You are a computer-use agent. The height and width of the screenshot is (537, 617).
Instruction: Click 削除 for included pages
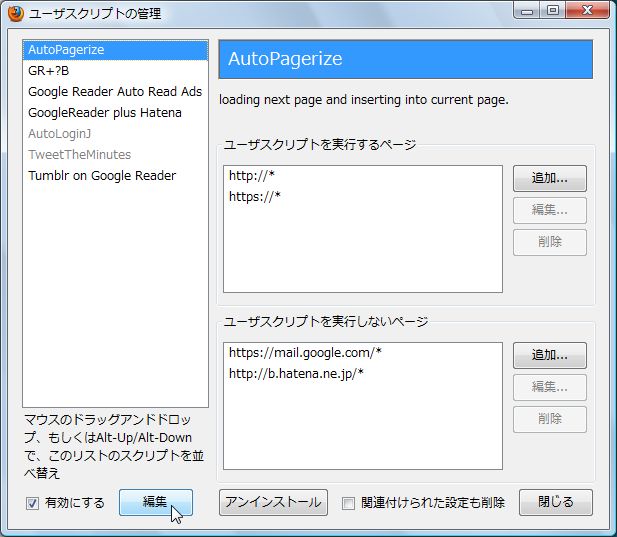pyautogui.click(x=550, y=242)
